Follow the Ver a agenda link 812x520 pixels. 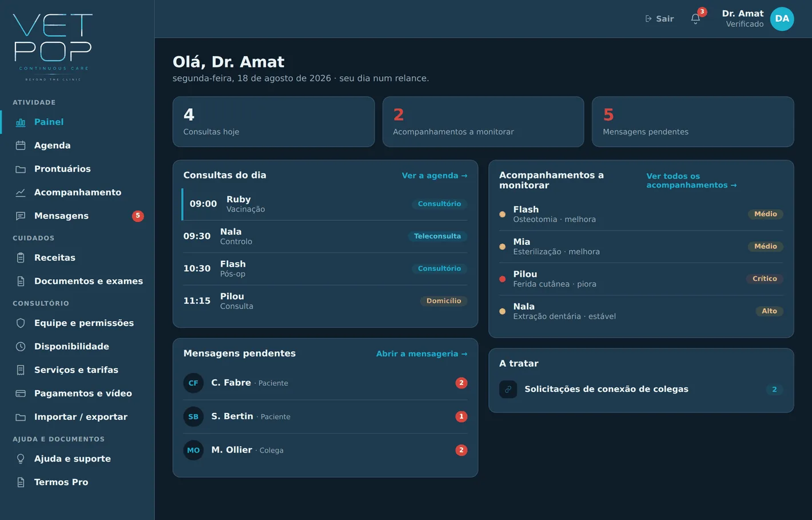point(435,176)
